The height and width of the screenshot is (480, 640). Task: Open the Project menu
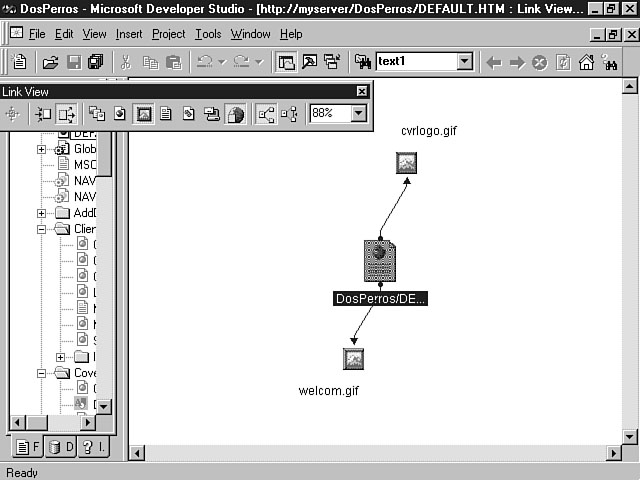(x=168, y=34)
